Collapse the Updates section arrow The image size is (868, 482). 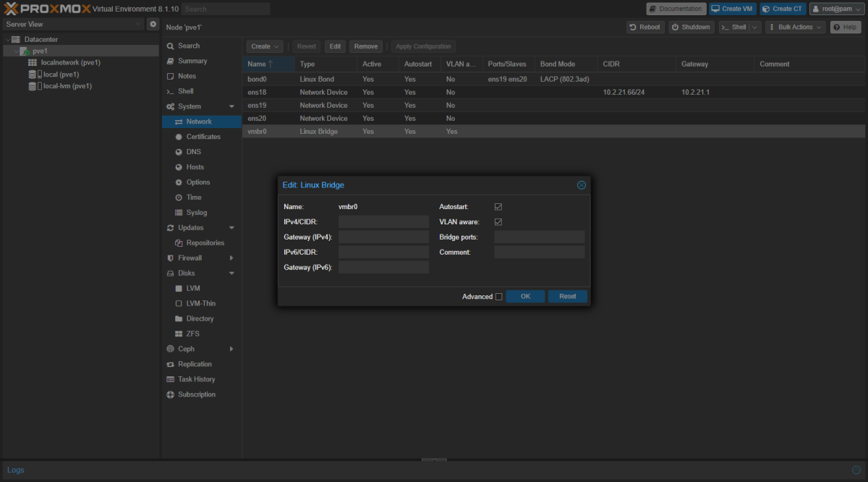pos(231,228)
